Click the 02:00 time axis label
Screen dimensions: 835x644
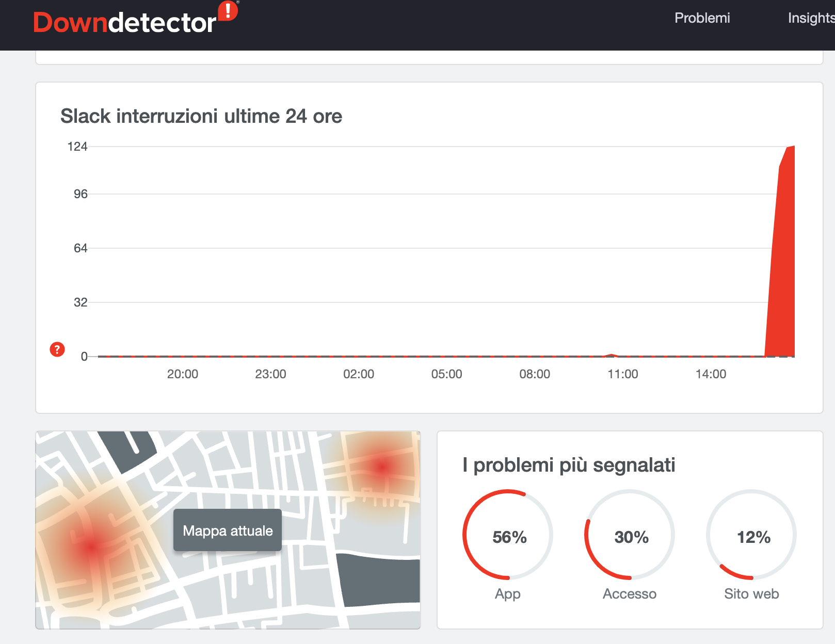point(359,374)
